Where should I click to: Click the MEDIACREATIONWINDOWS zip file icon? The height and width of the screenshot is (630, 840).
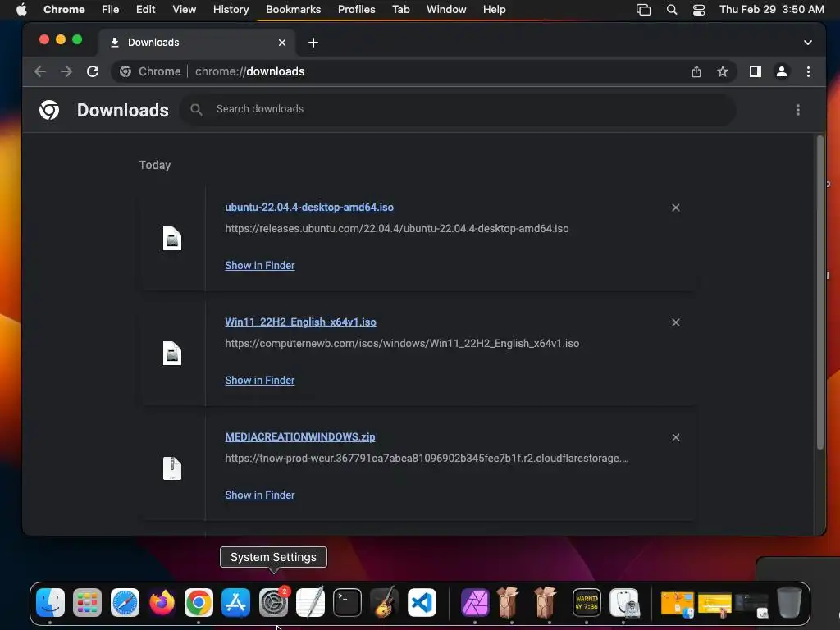172,468
